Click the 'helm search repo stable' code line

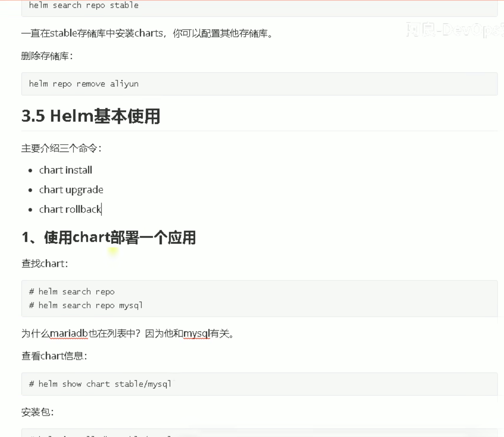point(84,6)
